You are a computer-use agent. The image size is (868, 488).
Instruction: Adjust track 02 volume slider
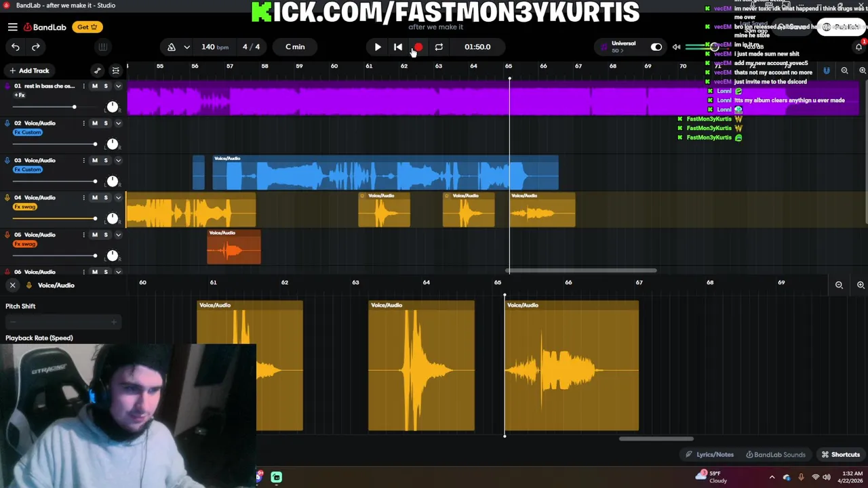click(54, 144)
